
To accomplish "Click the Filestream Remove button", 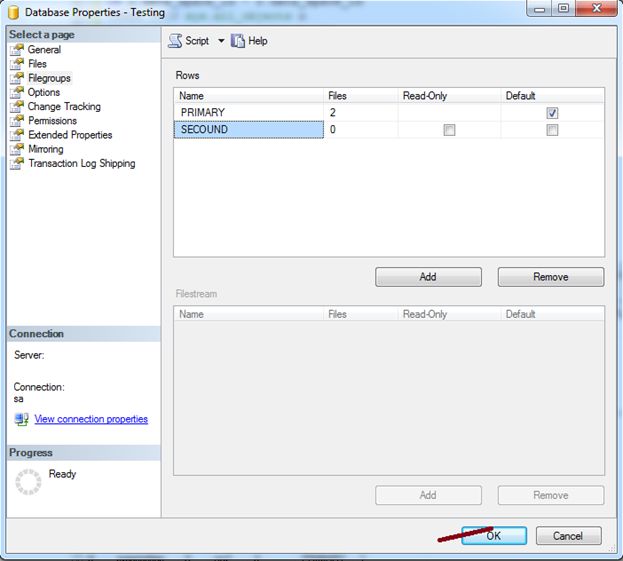I will click(x=551, y=495).
